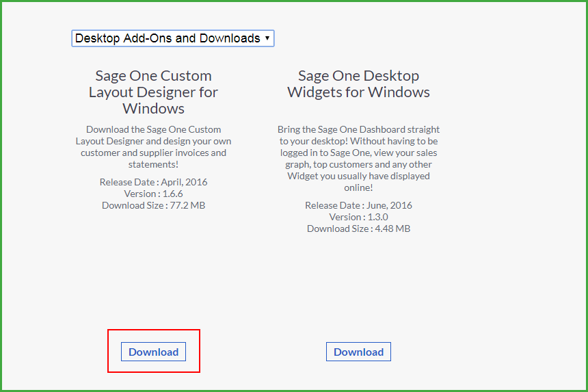This screenshot has width=588, height=392.
Task: Open the Desktop Add-Ons and Downloads dropdown
Action: pos(173,38)
